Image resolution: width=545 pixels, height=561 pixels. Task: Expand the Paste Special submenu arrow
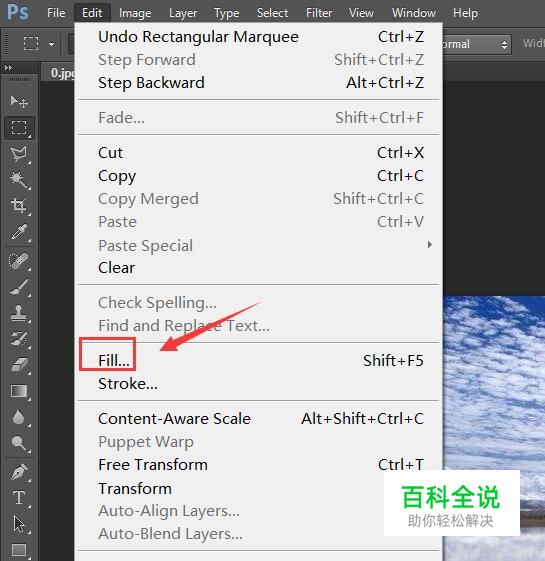(x=429, y=245)
